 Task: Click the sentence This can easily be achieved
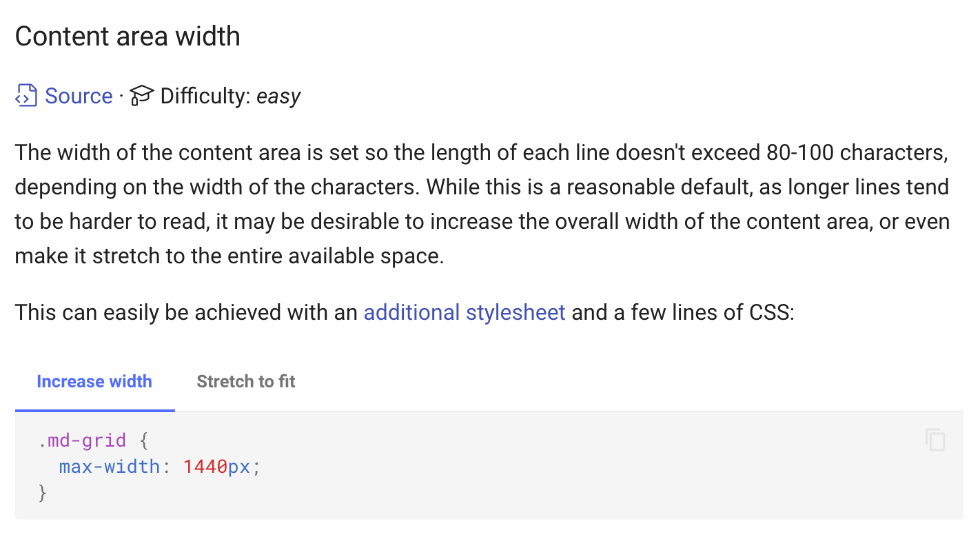[405, 313]
